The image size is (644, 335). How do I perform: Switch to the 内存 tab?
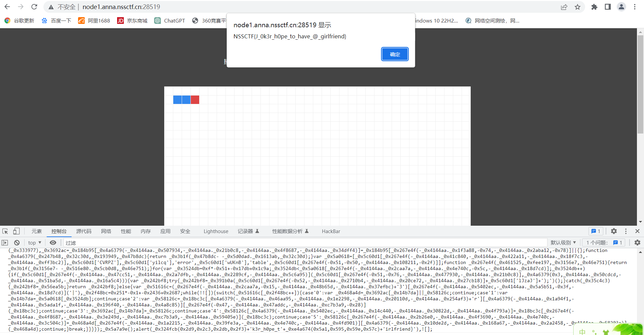146,231
